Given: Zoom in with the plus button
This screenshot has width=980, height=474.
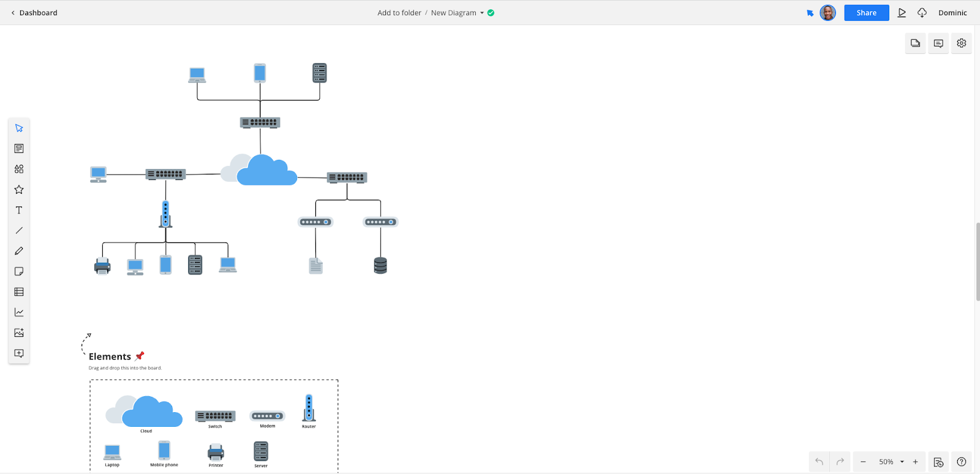Looking at the screenshot, I should coord(916,462).
